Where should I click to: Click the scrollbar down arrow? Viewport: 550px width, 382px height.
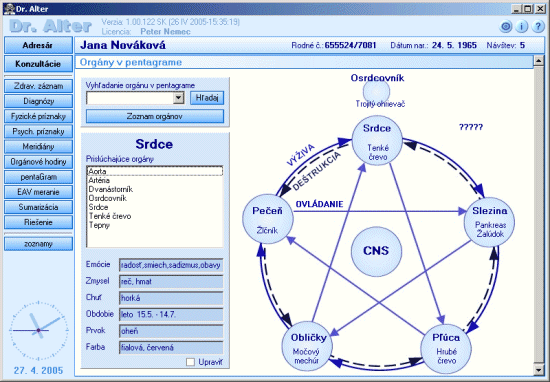click(538, 370)
